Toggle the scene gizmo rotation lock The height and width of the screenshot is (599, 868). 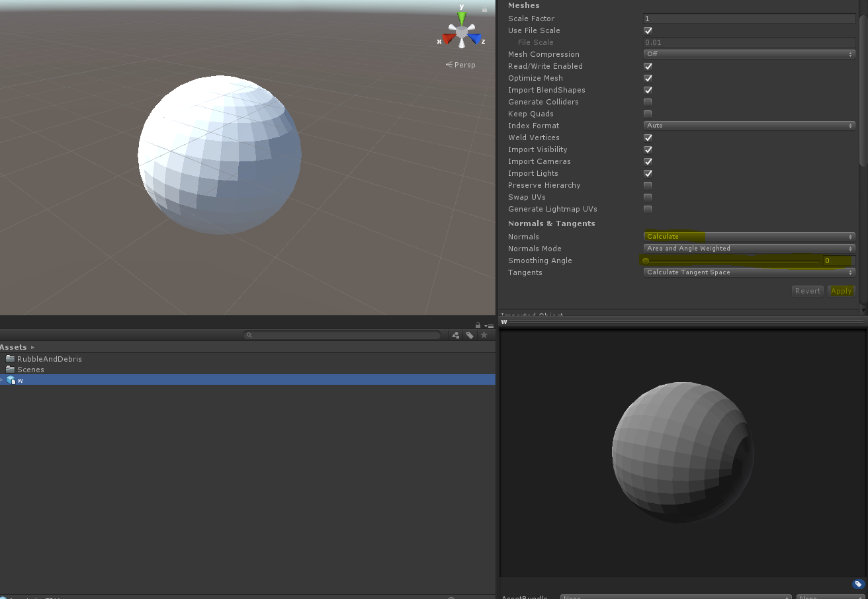pyautogui.click(x=484, y=9)
